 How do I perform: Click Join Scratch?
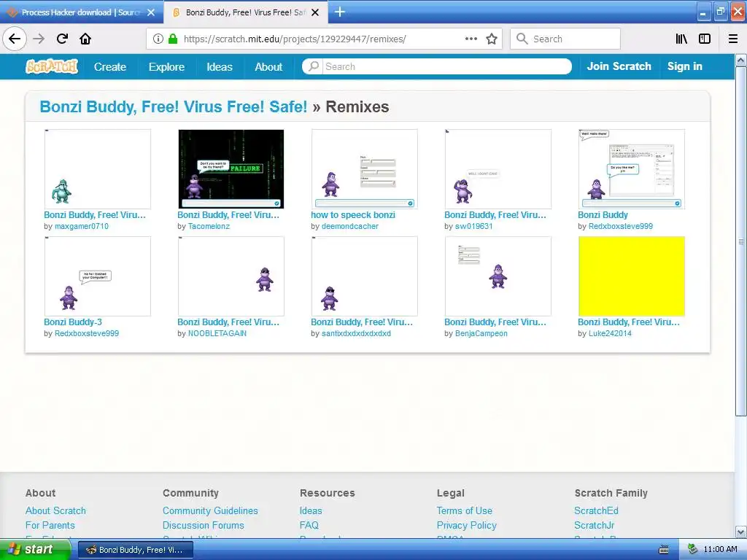click(x=619, y=66)
